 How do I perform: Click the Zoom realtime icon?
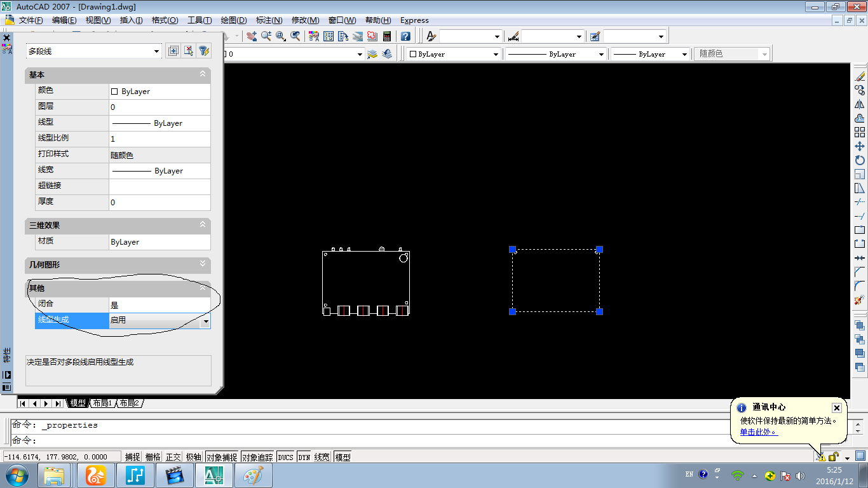point(266,36)
